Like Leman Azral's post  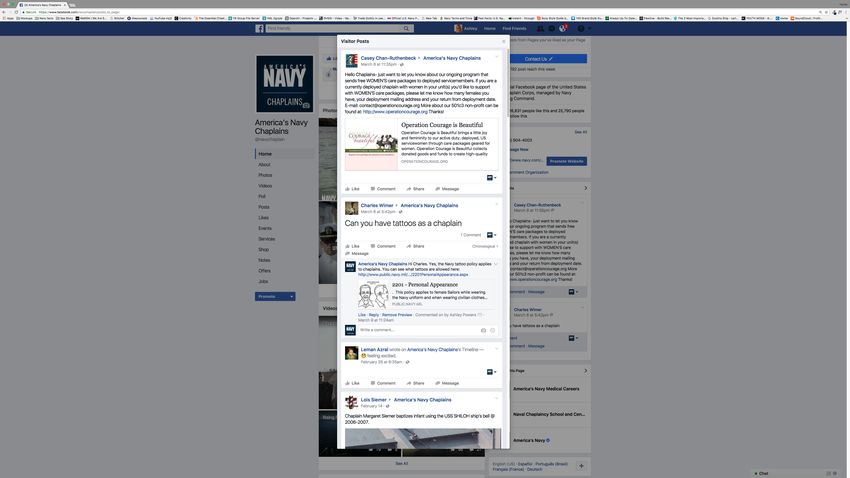click(x=352, y=384)
